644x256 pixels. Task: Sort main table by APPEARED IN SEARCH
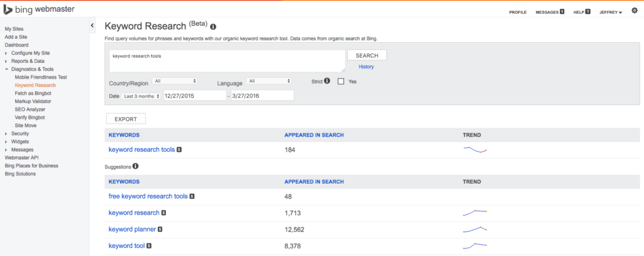point(314,135)
